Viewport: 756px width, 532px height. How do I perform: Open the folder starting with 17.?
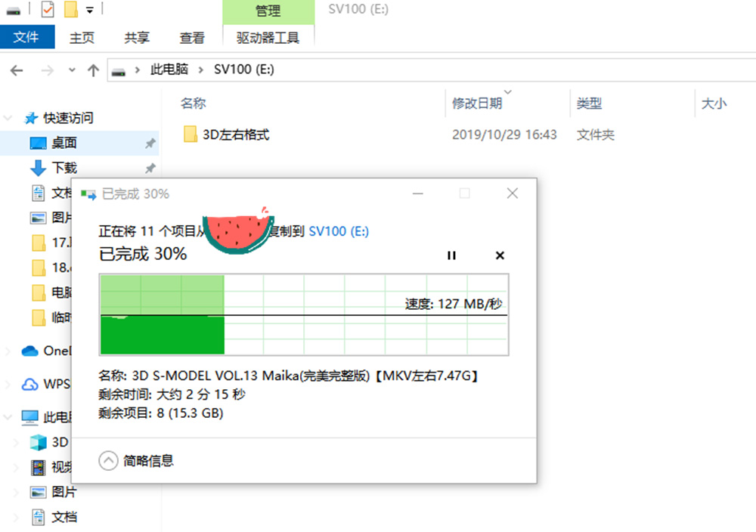pos(51,243)
